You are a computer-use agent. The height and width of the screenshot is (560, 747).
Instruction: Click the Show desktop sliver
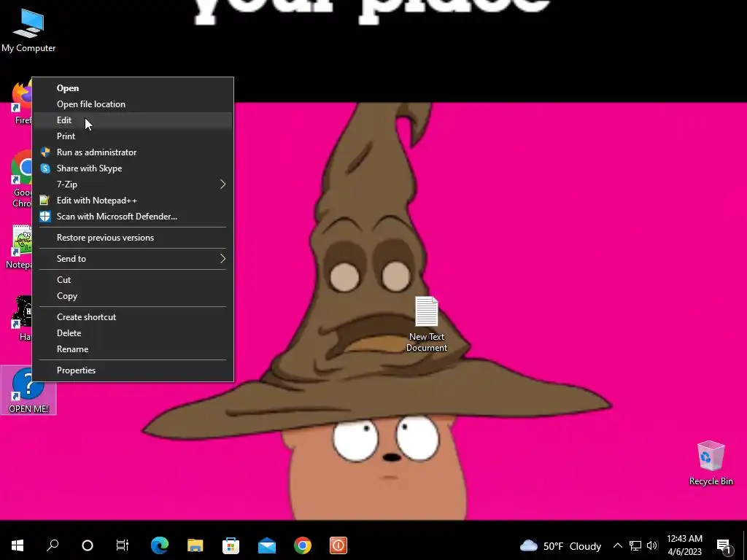point(745,545)
